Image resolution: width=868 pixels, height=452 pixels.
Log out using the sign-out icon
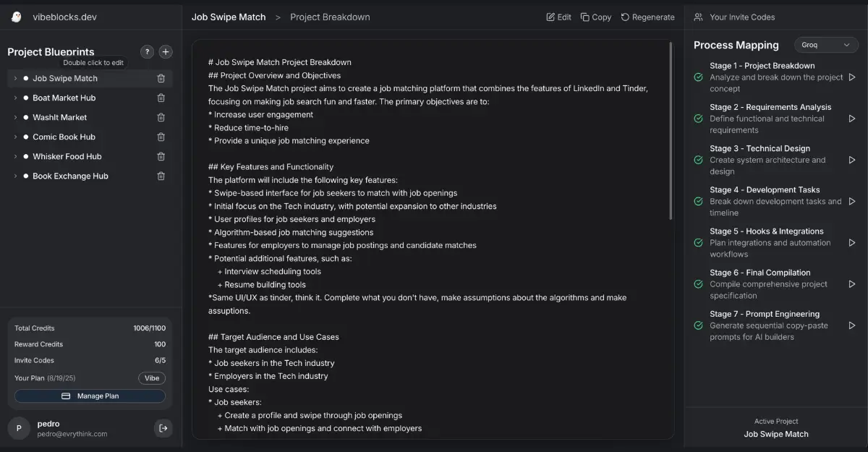coord(163,428)
